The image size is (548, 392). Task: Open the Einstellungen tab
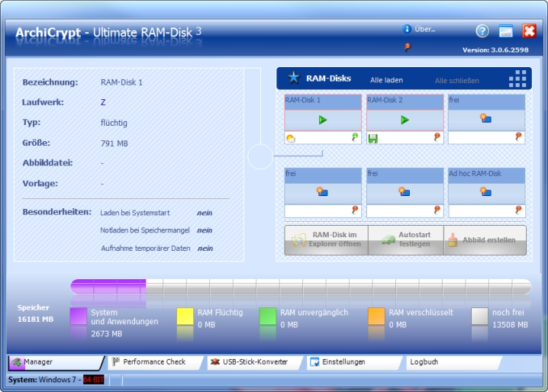[x=343, y=361]
